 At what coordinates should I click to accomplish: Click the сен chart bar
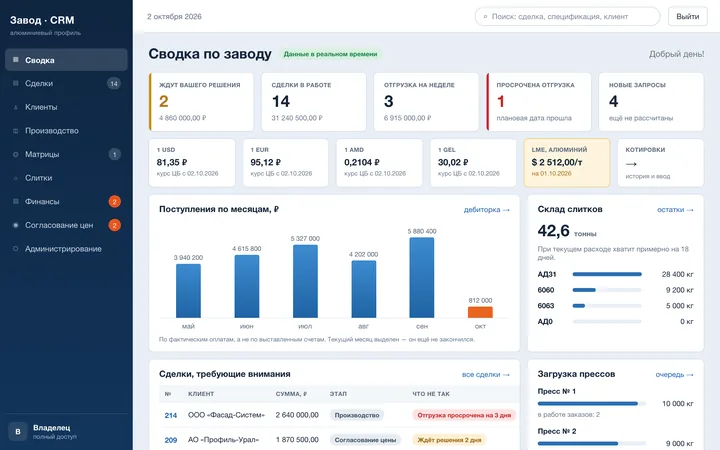[x=422, y=277]
